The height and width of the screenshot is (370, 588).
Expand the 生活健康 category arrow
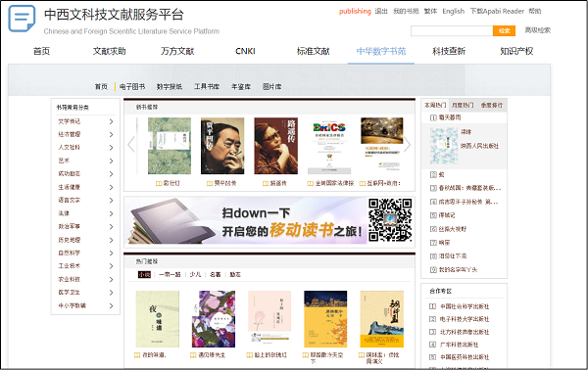pyautogui.click(x=111, y=187)
